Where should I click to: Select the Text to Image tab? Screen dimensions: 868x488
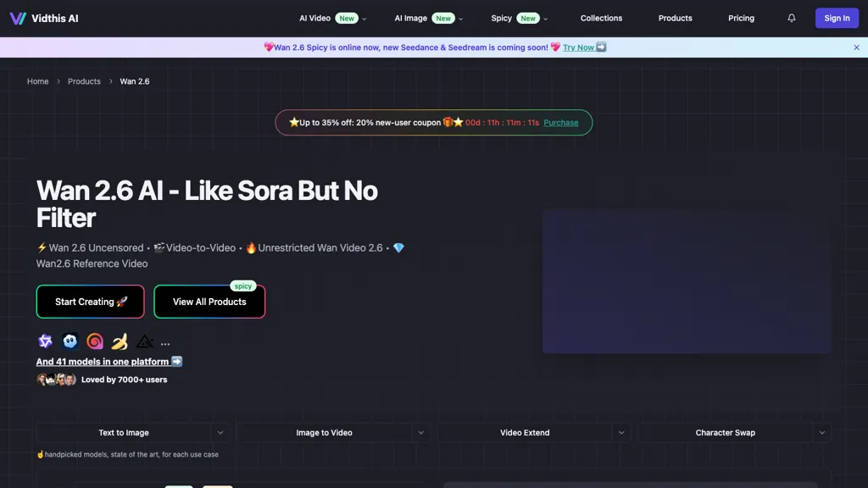[124, 433]
